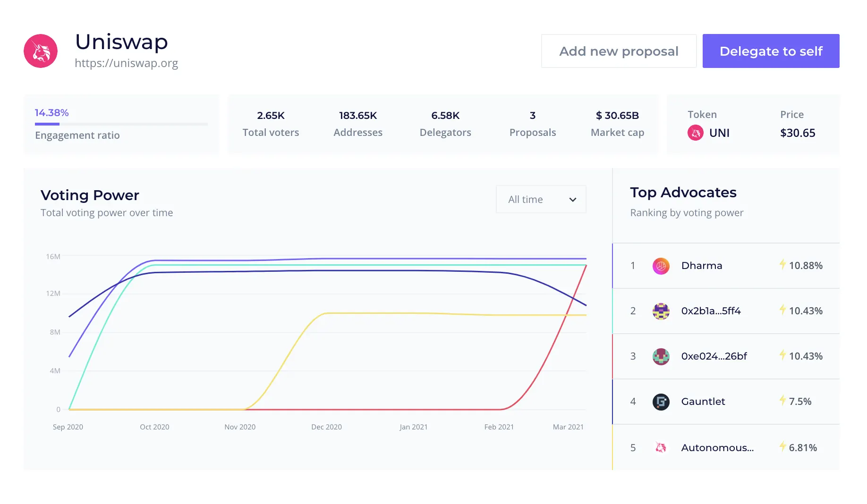Click the UNI token icon
This screenshot has width=867, height=504.
pyautogui.click(x=695, y=133)
